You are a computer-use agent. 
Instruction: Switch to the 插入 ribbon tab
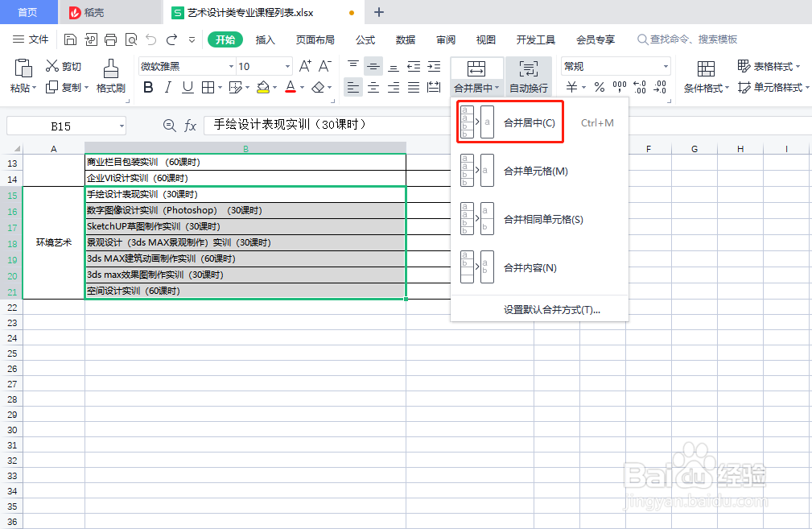coord(269,39)
